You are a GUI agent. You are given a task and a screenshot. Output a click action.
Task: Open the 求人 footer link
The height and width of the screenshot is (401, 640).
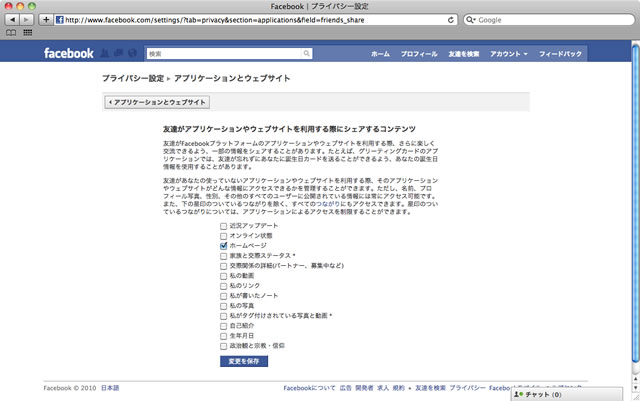383,388
